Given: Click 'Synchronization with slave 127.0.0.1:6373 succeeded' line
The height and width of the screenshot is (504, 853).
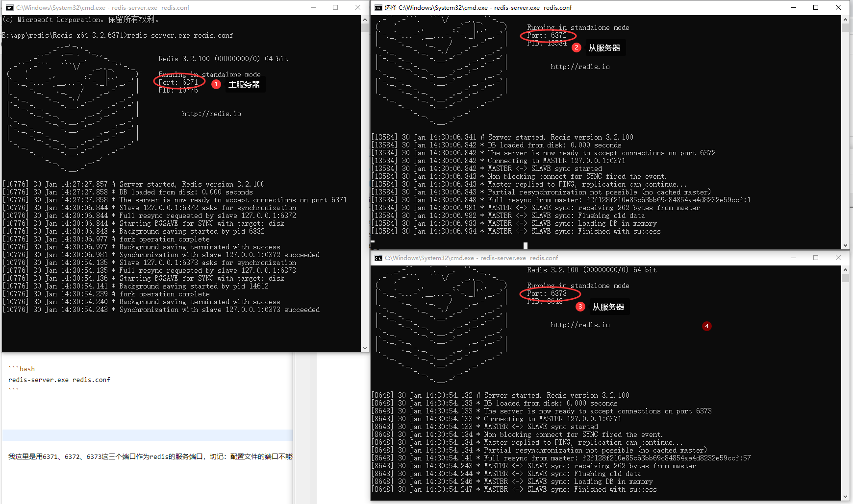Looking at the screenshot, I should coord(161,310).
